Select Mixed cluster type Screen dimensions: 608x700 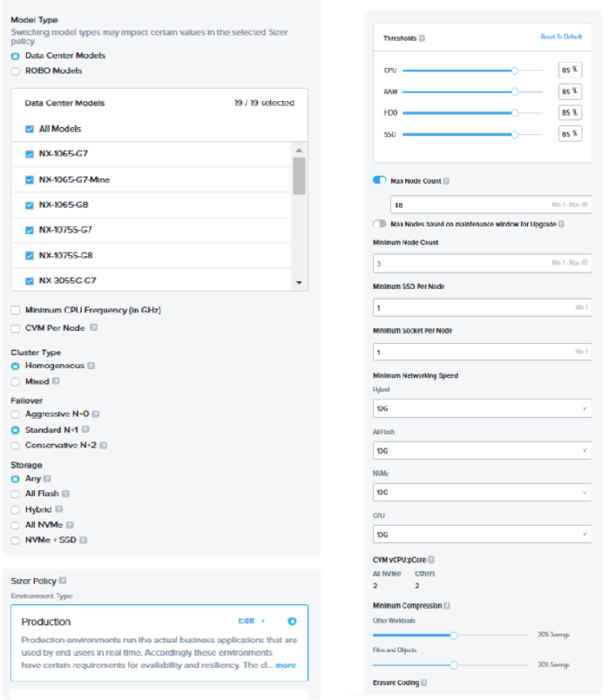click(16, 381)
